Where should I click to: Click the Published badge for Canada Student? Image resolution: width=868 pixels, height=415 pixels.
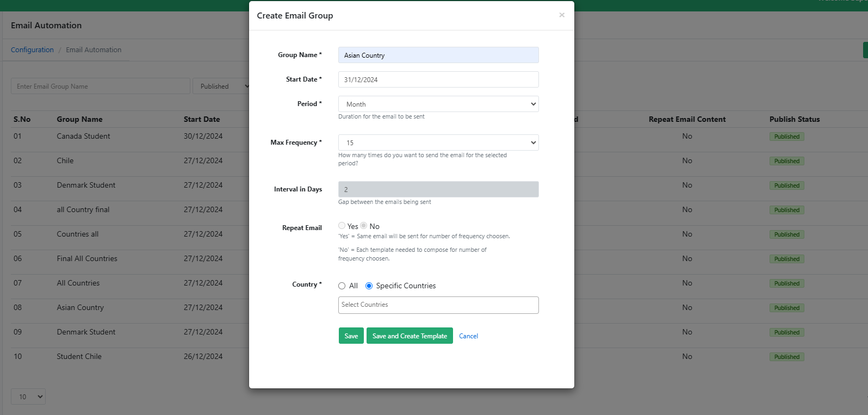[786, 137]
